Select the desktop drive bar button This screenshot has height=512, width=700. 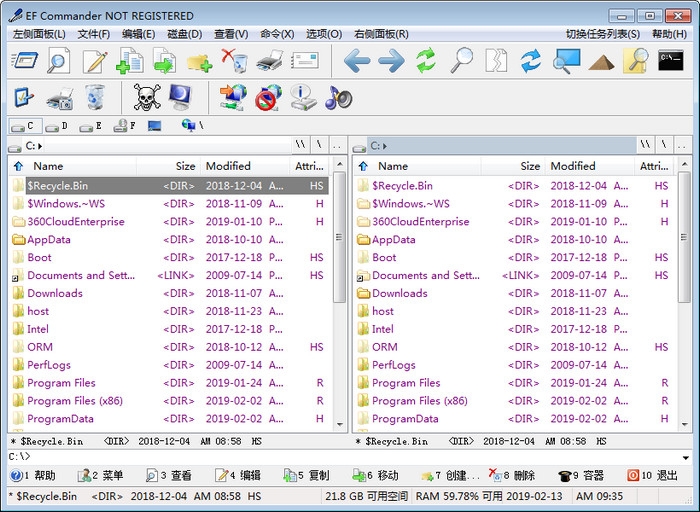point(154,126)
